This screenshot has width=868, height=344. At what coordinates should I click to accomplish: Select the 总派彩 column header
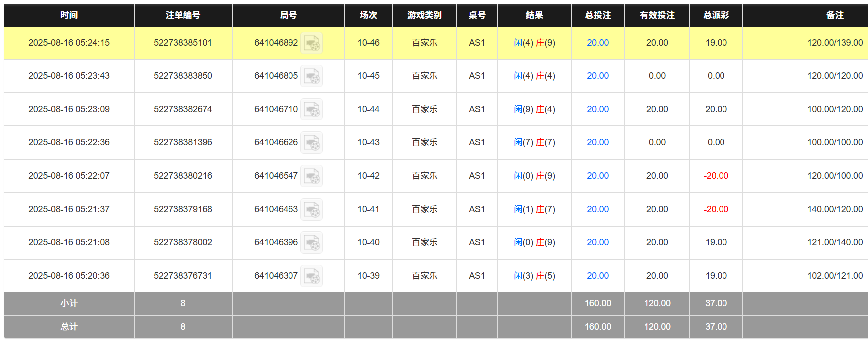(716, 15)
